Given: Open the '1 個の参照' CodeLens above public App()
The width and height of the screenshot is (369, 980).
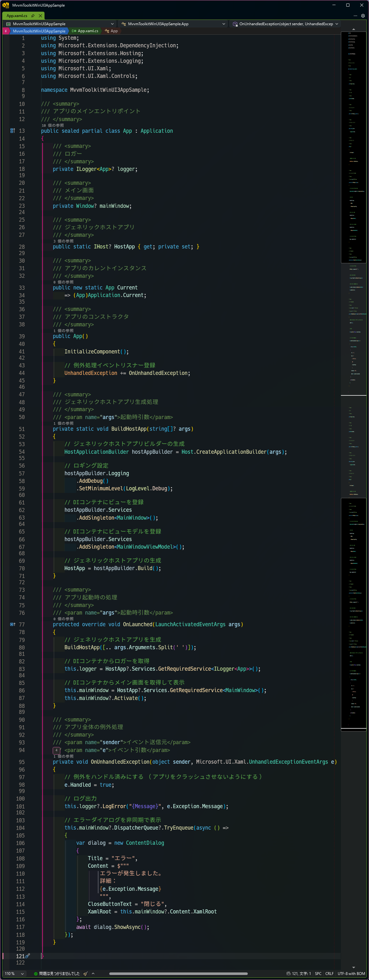Looking at the screenshot, I should 63,330.
